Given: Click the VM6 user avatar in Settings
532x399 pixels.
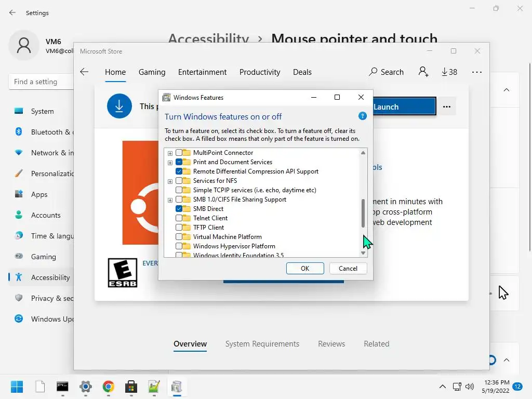Looking at the screenshot, I should click(x=24, y=45).
